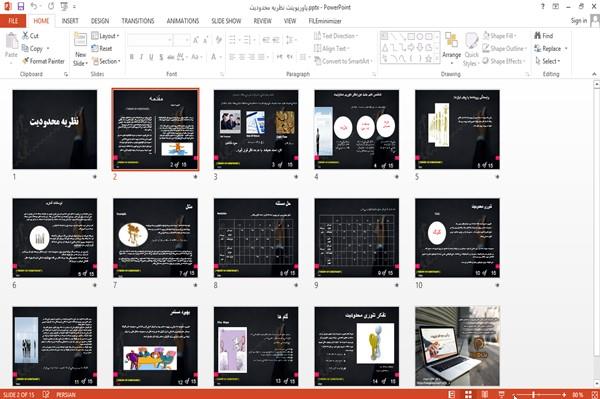Open font size combo box
This screenshot has height=399, width=600.
pyautogui.click(x=182, y=40)
